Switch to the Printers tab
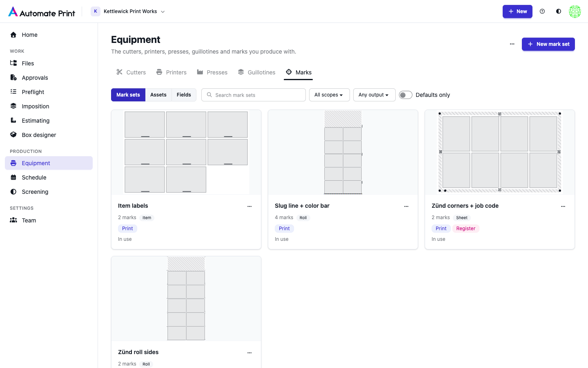The image size is (588, 368). 171,72
